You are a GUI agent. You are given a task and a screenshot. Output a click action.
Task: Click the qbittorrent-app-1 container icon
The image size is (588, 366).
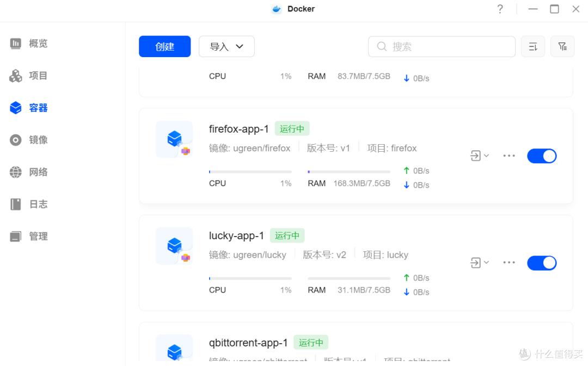click(x=174, y=349)
